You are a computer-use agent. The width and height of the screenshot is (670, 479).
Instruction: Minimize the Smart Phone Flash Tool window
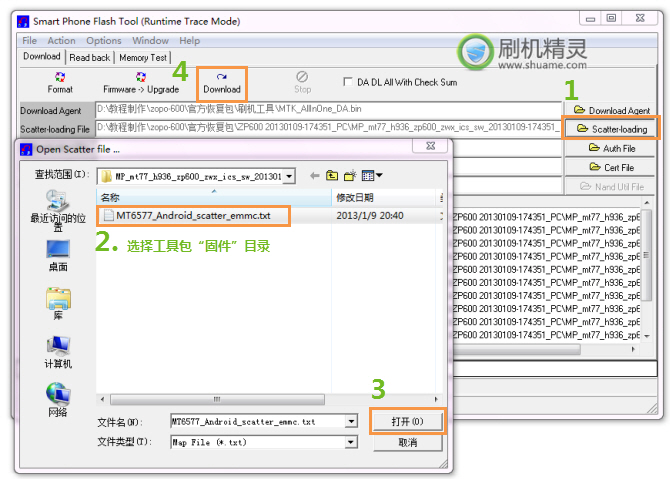coord(590,18)
